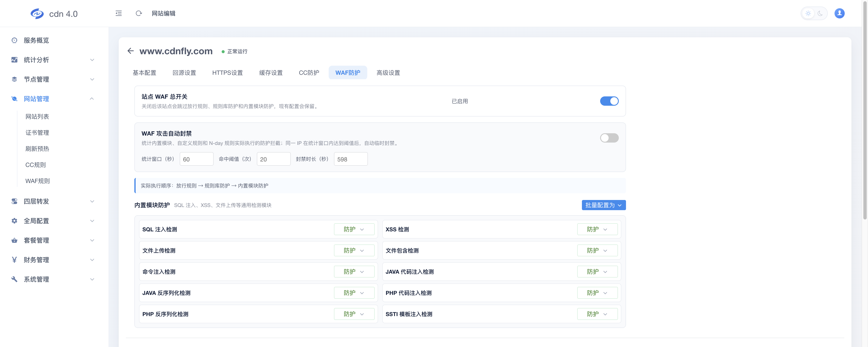Expand the 财务管理 menu chevron

pyautogui.click(x=92, y=260)
